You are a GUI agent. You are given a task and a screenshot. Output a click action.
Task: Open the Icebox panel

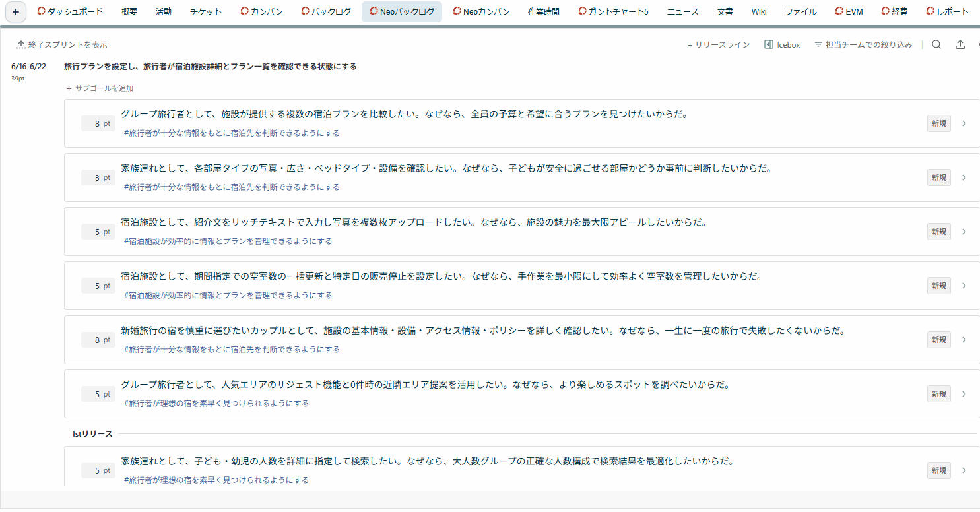click(x=782, y=44)
